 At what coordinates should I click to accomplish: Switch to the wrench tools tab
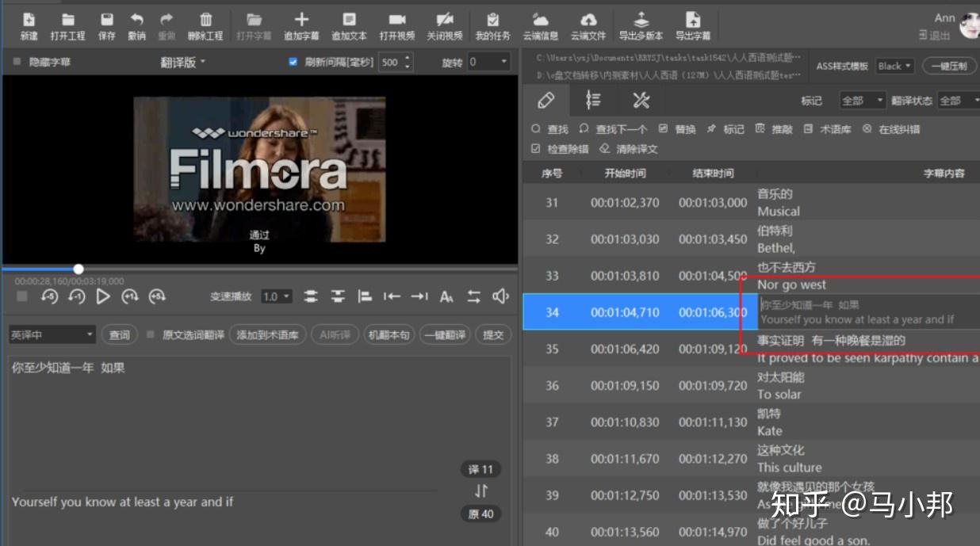pyautogui.click(x=641, y=100)
